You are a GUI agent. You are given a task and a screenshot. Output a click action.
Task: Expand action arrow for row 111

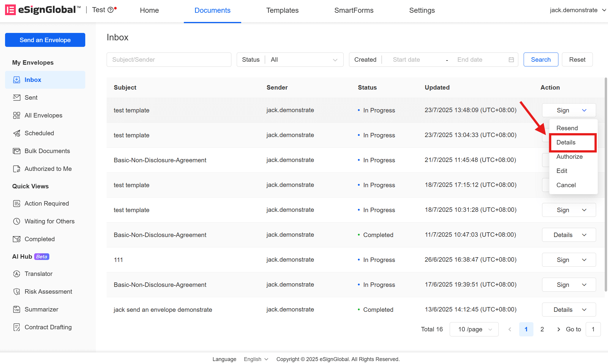[x=584, y=260]
